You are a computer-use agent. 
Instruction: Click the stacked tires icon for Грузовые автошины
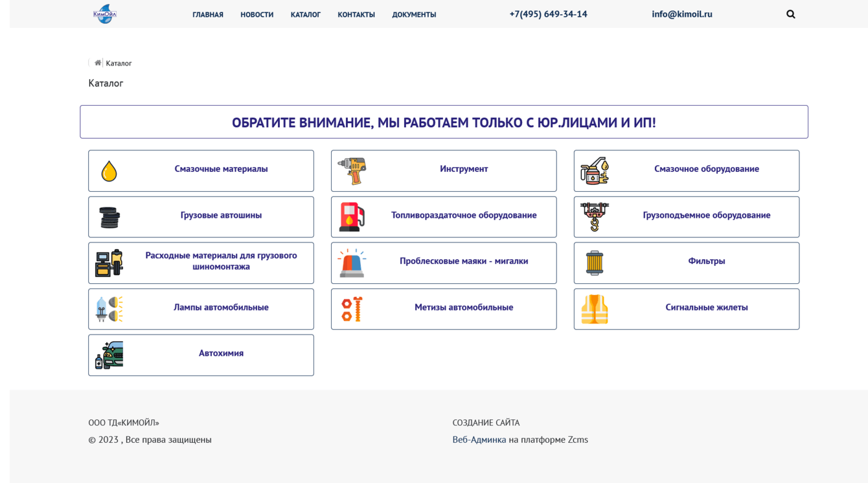109,217
